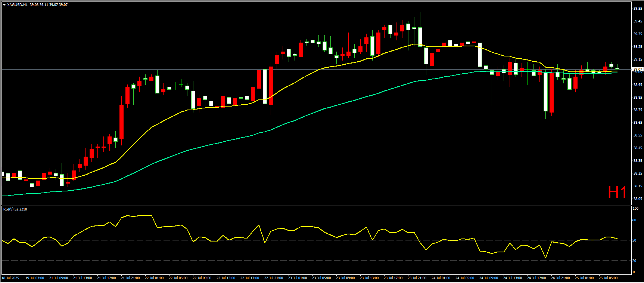Image resolution: width=644 pixels, height=283 pixels.
Task: Click the 25 Jul 05:00 time axis label
Action: tap(608, 278)
